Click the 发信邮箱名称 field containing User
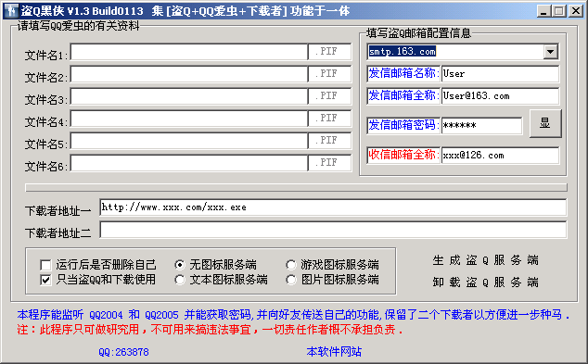This screenshot has width=588, height=364. (500, 74)
